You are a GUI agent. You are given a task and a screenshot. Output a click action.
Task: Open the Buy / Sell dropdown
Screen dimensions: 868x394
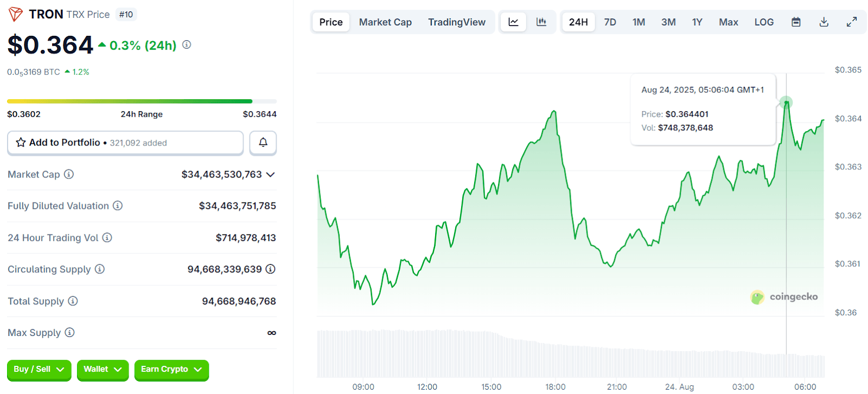coord(39,370)
